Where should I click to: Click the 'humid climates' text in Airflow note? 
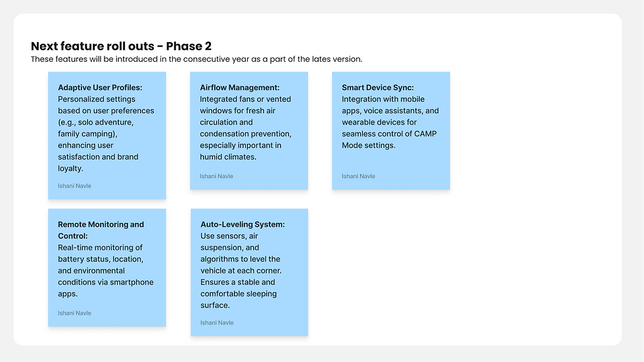228,157
